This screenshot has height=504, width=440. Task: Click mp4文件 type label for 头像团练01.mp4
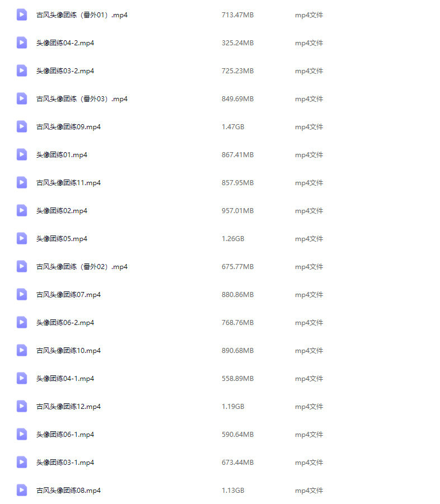tap(309, 154)
